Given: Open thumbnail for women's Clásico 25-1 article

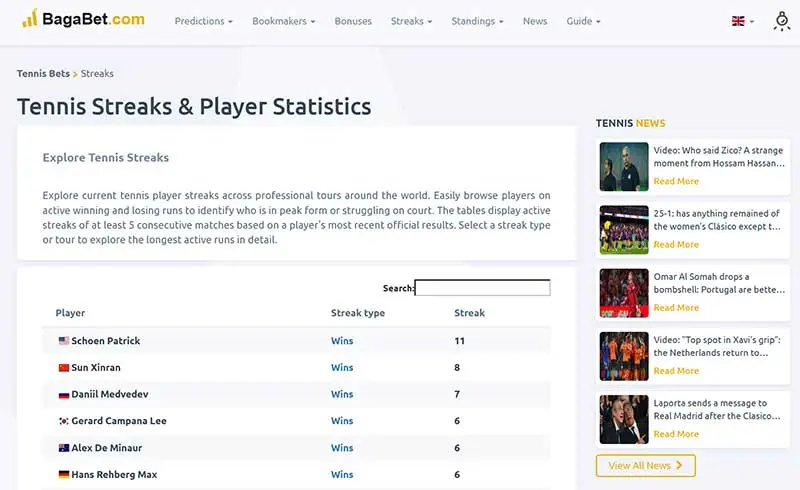Looking at the screenshot, I should point(624,230).
